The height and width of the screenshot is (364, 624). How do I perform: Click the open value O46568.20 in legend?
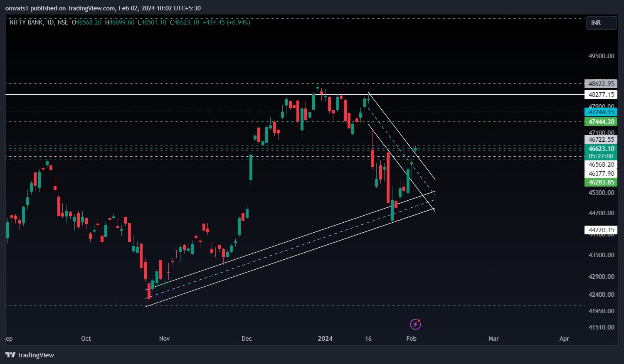pos(86,22)
